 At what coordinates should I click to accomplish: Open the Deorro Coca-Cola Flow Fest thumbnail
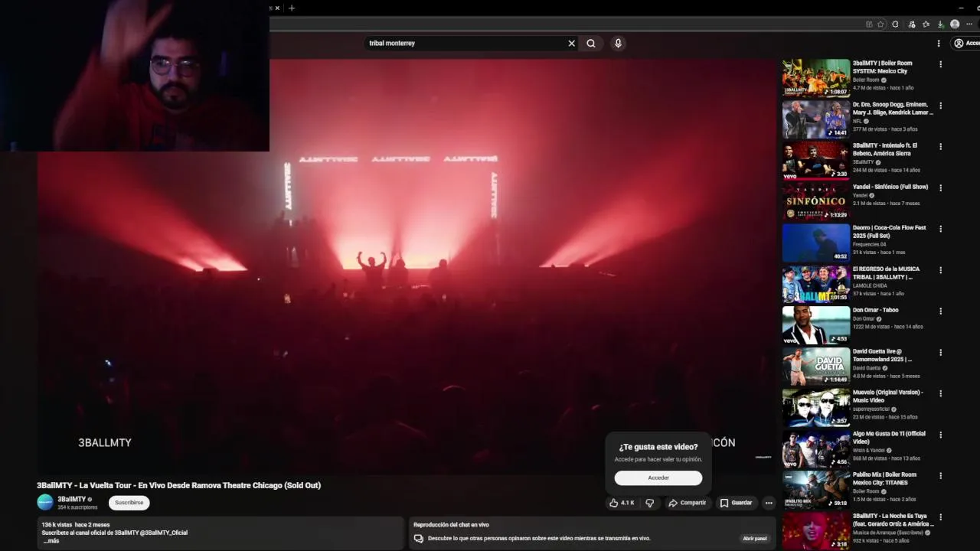tap(816, 243)
